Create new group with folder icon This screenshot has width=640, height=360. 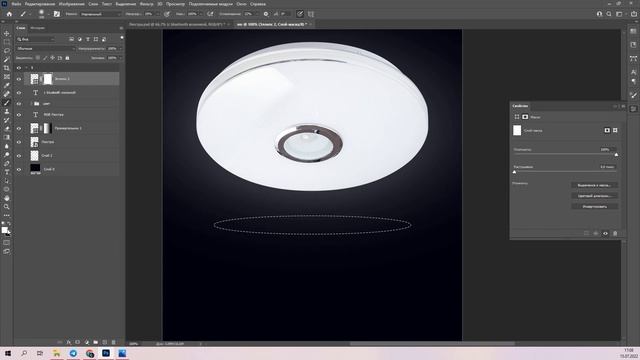pyautogui.click(x=96, y=342)
